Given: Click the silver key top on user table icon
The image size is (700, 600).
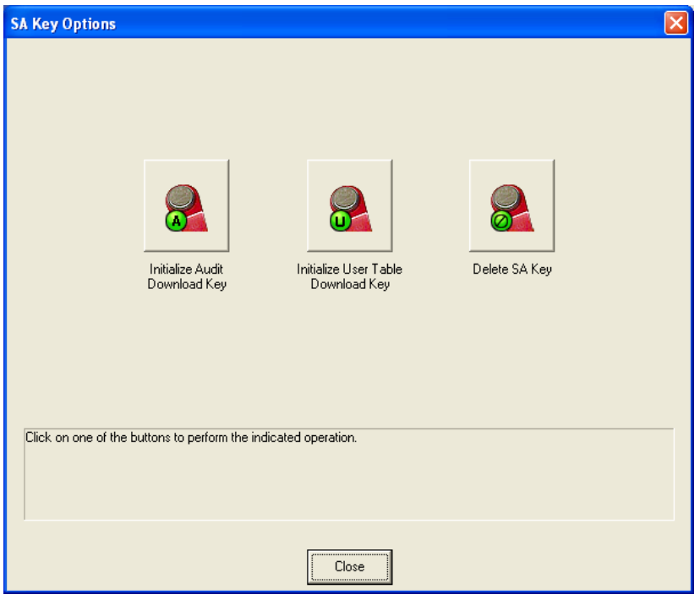Looking at the screenshot, I should tap(342, 198).
